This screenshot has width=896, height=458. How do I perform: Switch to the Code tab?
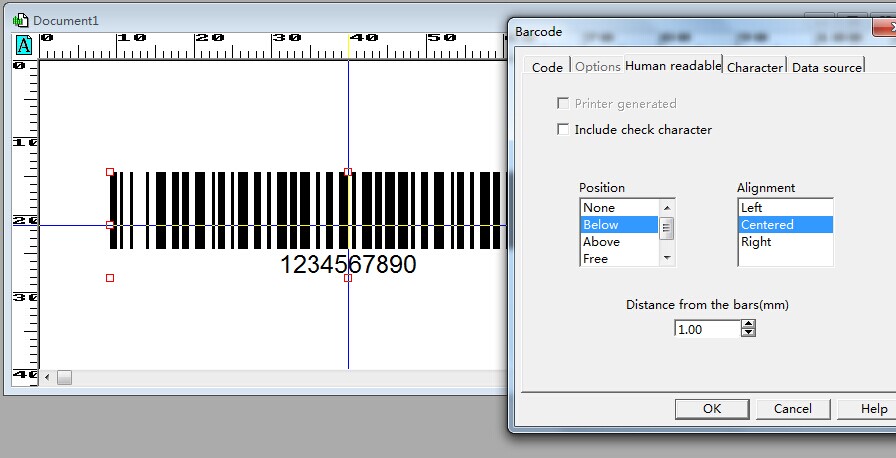(x=547, y=67)
